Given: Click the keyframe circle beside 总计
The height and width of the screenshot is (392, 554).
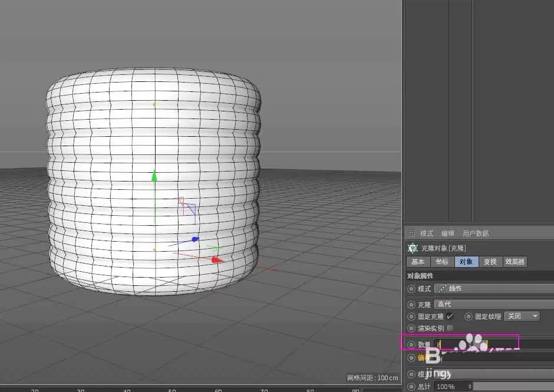Looking at the screenshot, I should click(x=411, y=385).
